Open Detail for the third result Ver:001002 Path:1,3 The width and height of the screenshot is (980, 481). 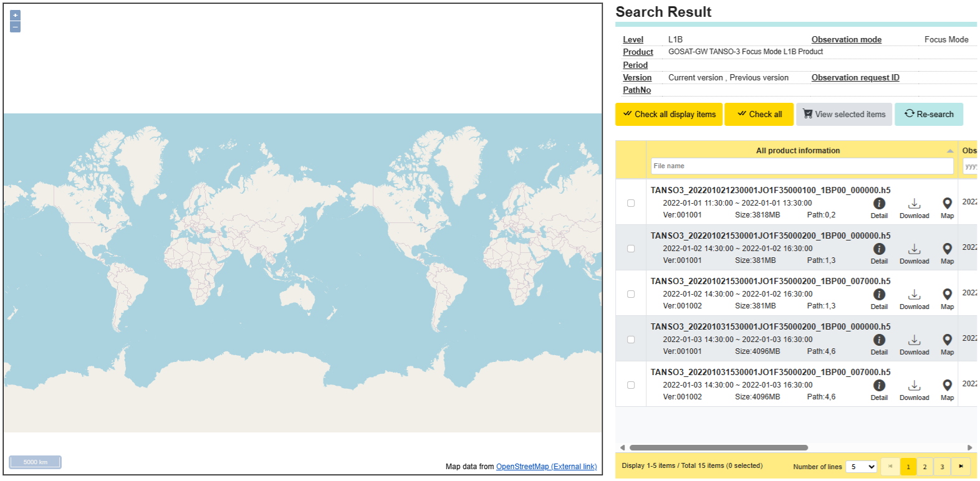(879, 298)
